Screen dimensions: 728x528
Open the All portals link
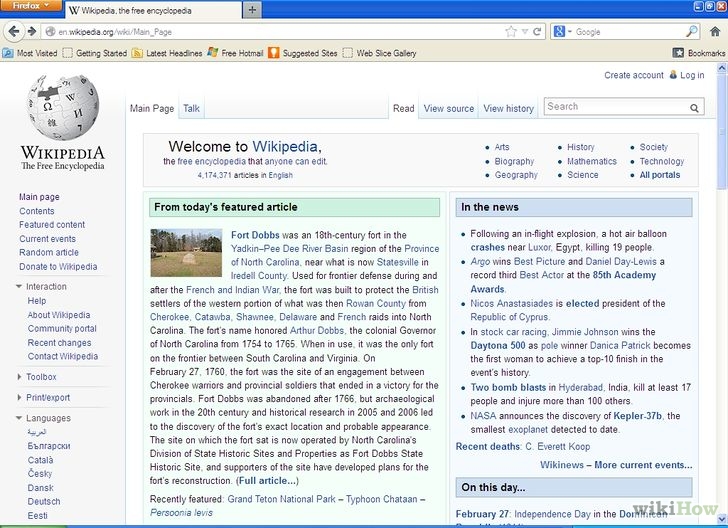(x=660, y=175)
